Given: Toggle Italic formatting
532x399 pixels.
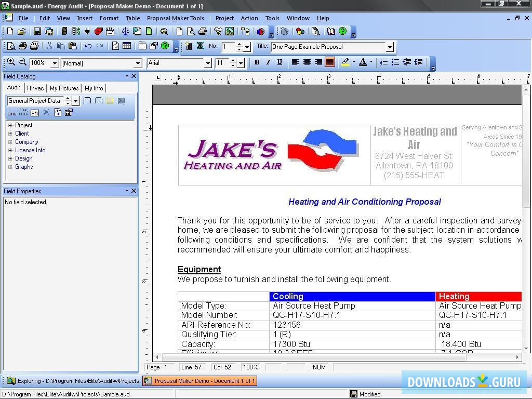Looking at the screenshot, I should click(x=268, y=62).
